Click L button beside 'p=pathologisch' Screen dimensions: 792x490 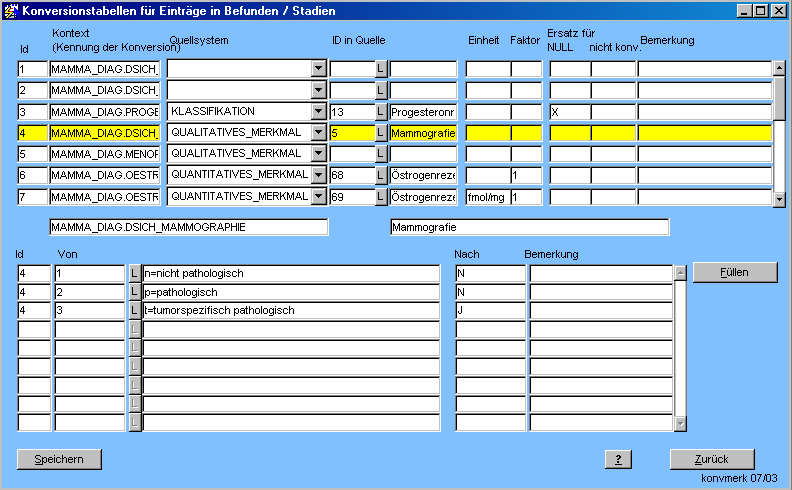pos(135,292)
